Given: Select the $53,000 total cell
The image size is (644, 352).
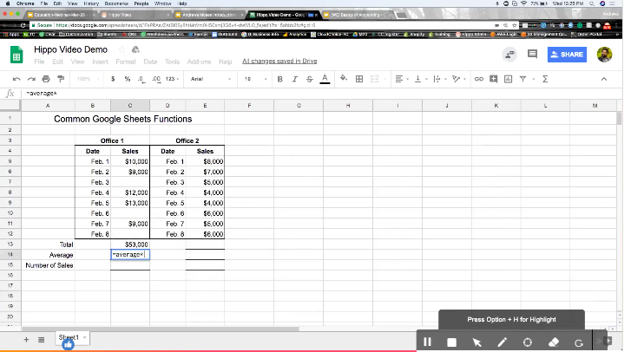Looking at the screenshot, I should point(130,244).
